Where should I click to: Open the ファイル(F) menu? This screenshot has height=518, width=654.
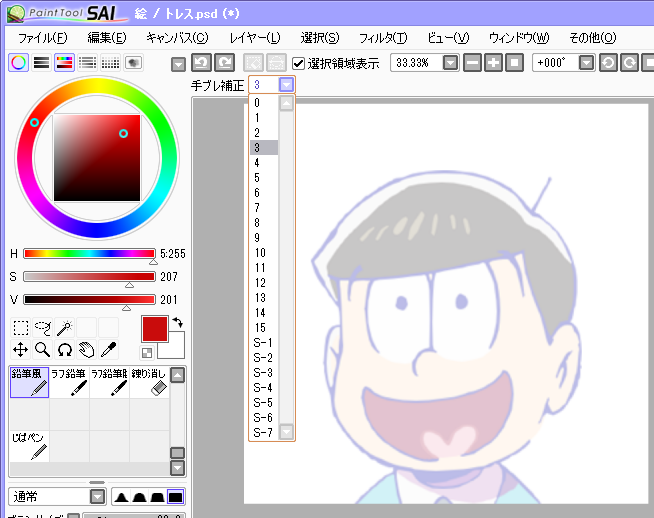pos(42,38)
